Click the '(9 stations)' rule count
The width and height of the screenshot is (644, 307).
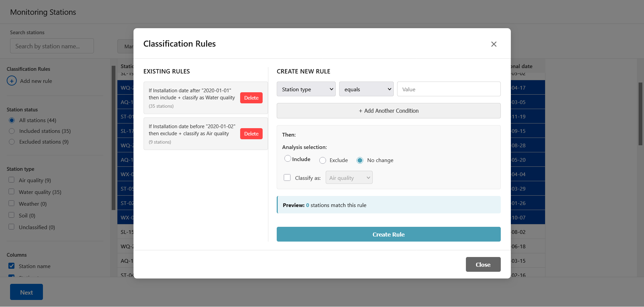point(160,142)
